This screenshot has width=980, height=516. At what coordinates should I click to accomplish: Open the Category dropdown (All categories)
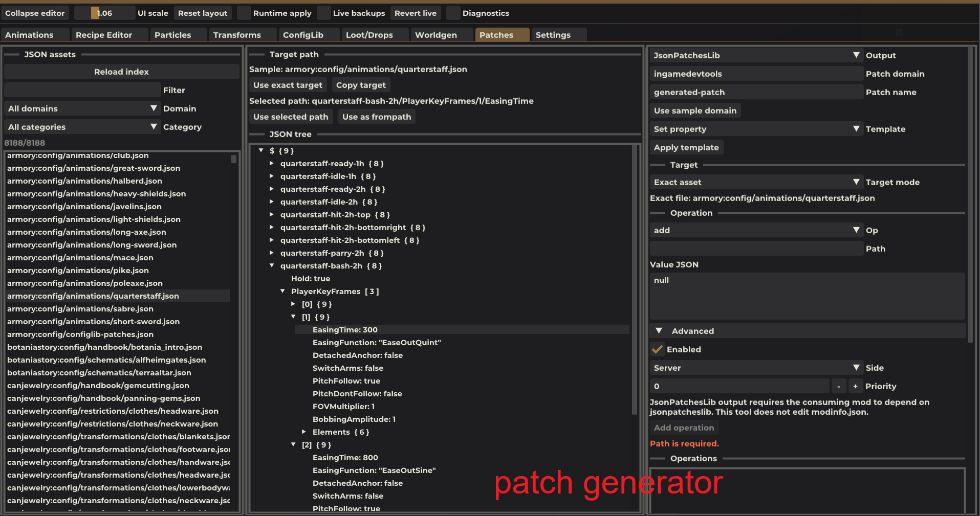pos(83,127)
